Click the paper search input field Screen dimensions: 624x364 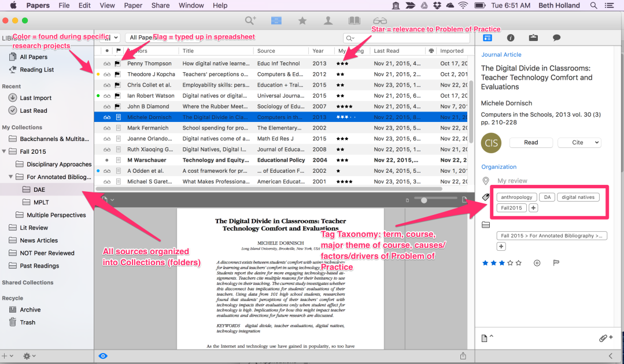pyautogui.click(x=407, y=38)
